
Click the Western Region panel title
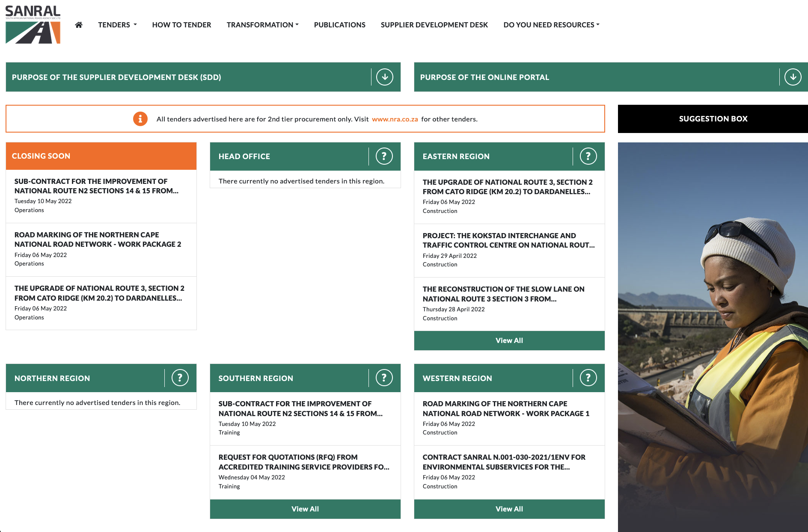[457, 378]
